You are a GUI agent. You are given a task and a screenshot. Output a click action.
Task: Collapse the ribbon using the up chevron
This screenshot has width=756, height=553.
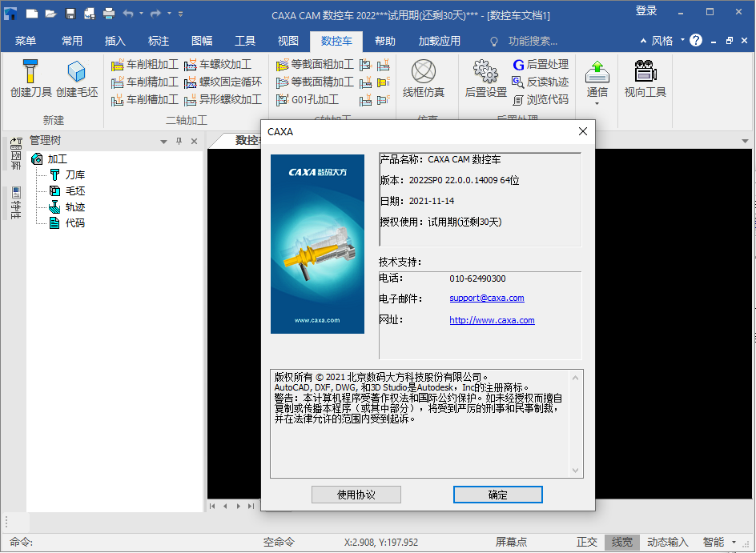643,41
